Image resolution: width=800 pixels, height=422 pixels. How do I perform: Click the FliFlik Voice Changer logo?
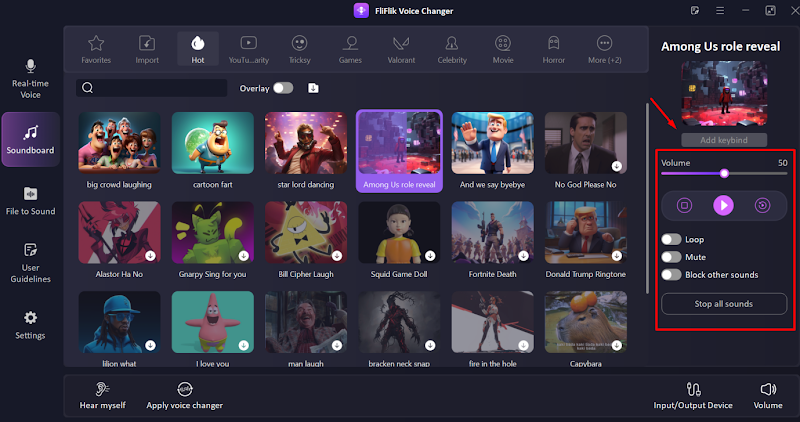[361, 11]
